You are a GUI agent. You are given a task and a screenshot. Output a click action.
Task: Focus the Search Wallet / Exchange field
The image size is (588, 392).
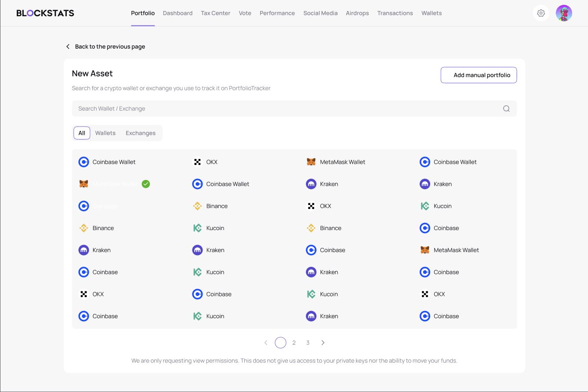[286, 109]
